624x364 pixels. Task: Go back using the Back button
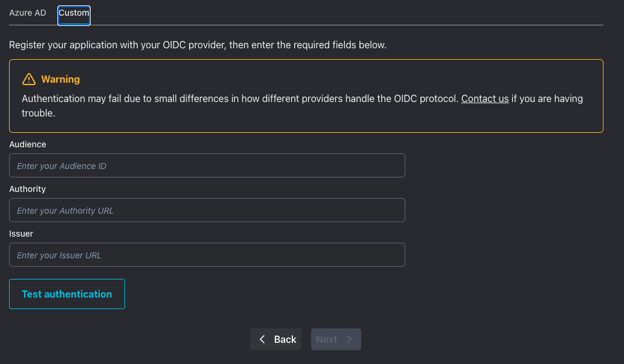[275, 339]
